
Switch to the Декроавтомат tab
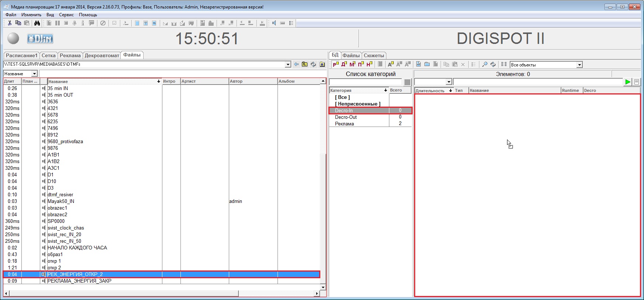pos(102,55)
